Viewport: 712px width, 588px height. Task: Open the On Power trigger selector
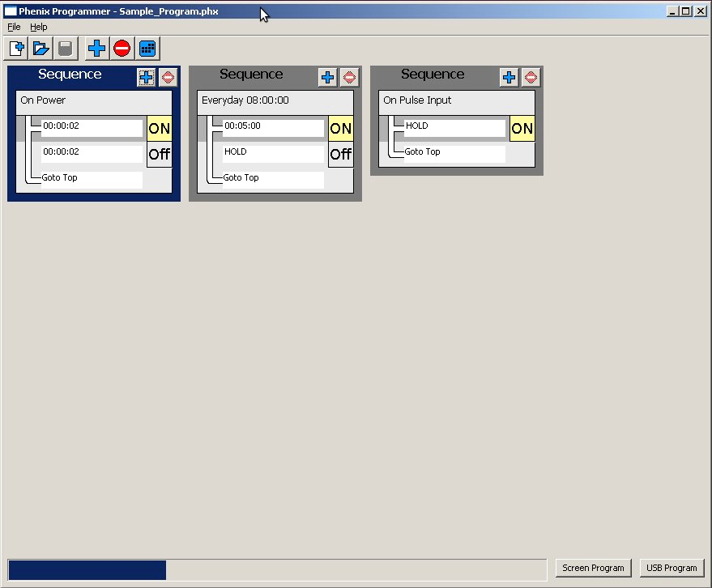(93, 101)
